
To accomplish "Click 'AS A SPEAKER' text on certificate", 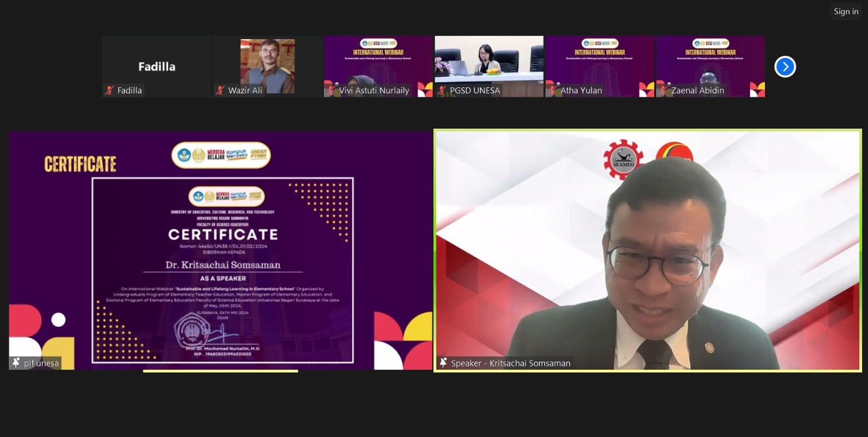I will click(223, 278).
